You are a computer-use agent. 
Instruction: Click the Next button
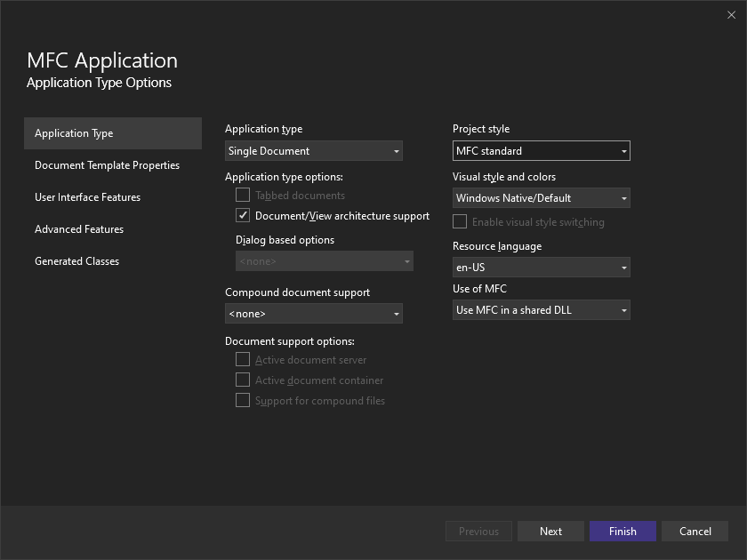click(550, 531)
